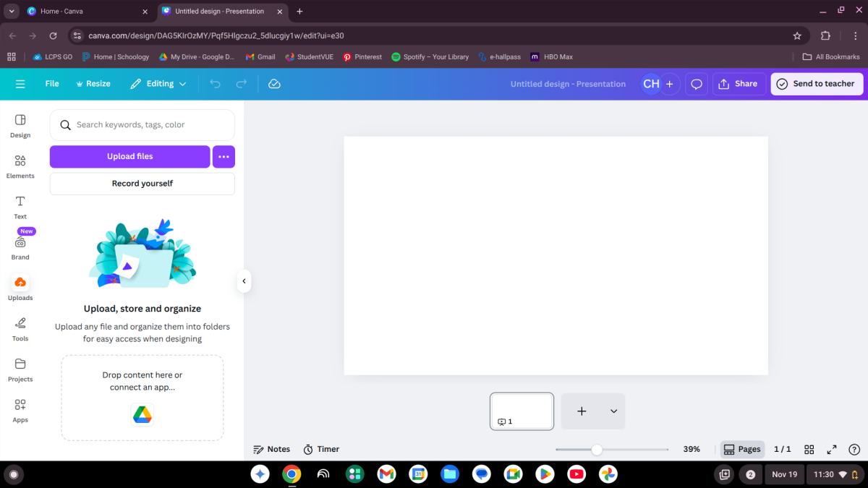The image size is (868, 488).
Task: Open the Text sidebar tab
Action: tap(20, 207)
